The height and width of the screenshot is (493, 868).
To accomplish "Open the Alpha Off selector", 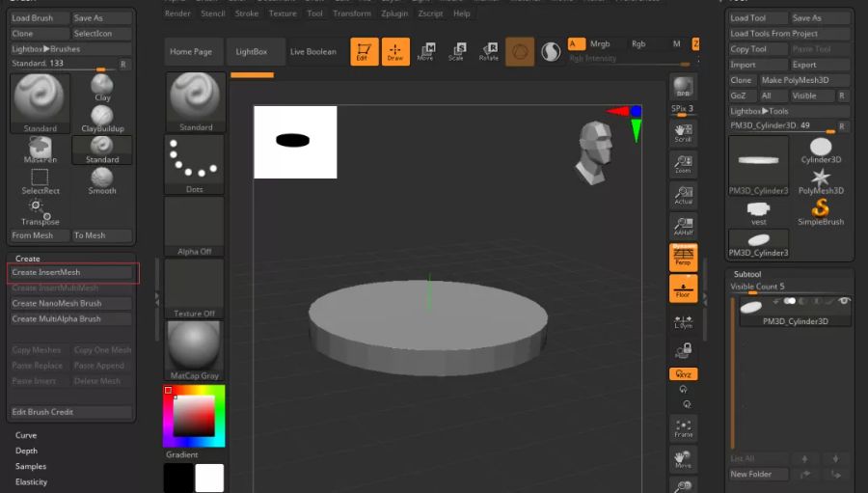I will click(194, 226).
